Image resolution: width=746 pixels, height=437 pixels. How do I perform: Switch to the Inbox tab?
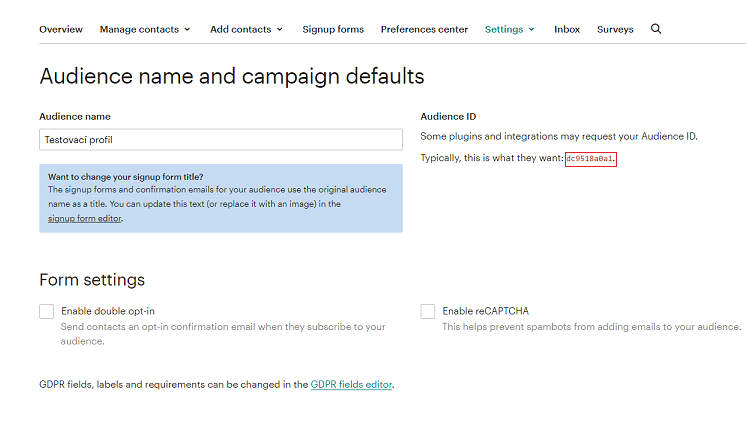pos(567,29)
